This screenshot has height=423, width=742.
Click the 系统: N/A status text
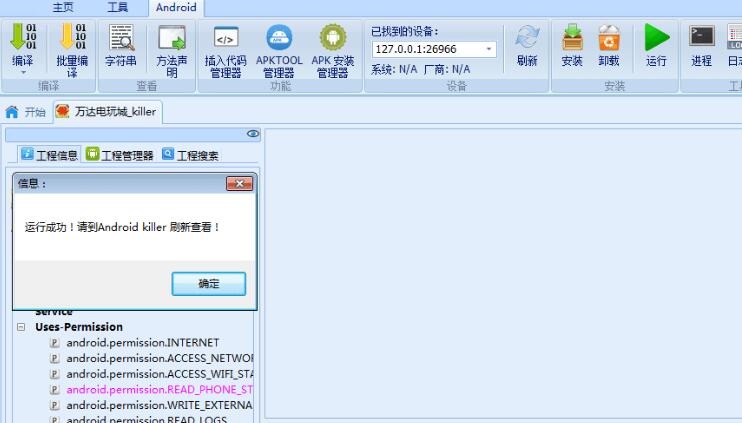point(394,70)
